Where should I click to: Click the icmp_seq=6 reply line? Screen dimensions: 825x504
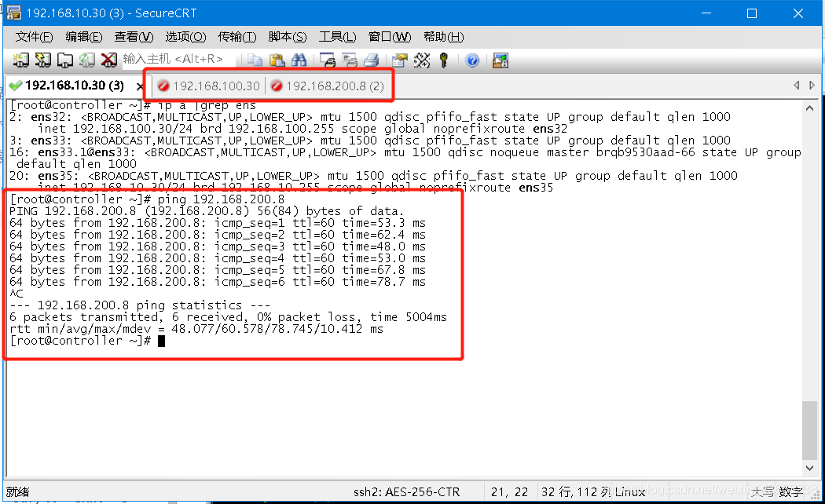pos(218,282)
